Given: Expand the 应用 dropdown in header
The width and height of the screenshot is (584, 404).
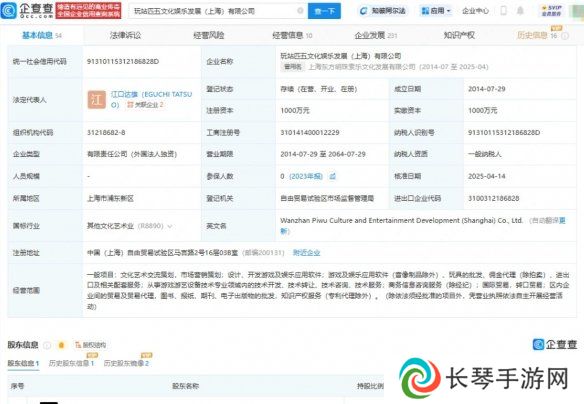Looking at the screenshot, I should (x=436, y=11).
